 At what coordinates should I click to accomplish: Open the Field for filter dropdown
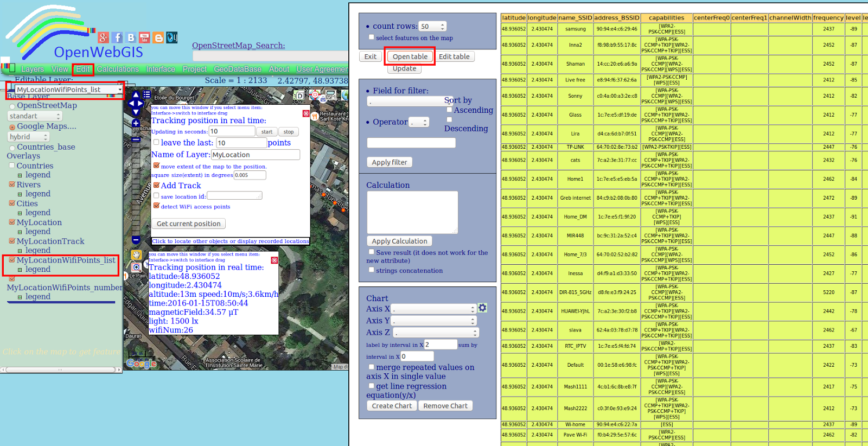(x=411, y=101)
